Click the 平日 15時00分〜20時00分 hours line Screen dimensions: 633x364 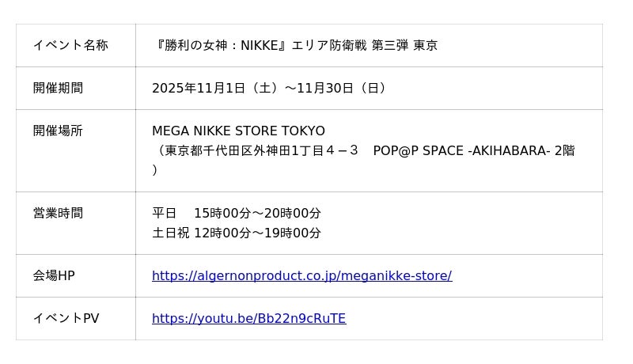237,213
